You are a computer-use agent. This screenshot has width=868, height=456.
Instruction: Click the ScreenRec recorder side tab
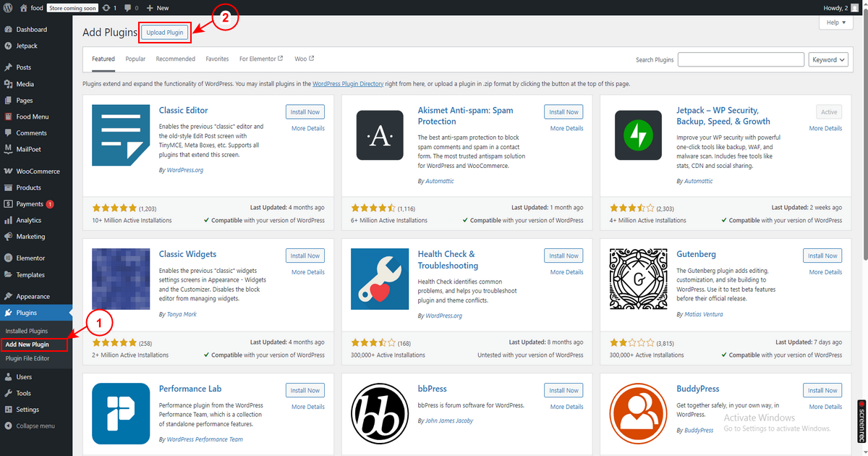click(862, 421)
